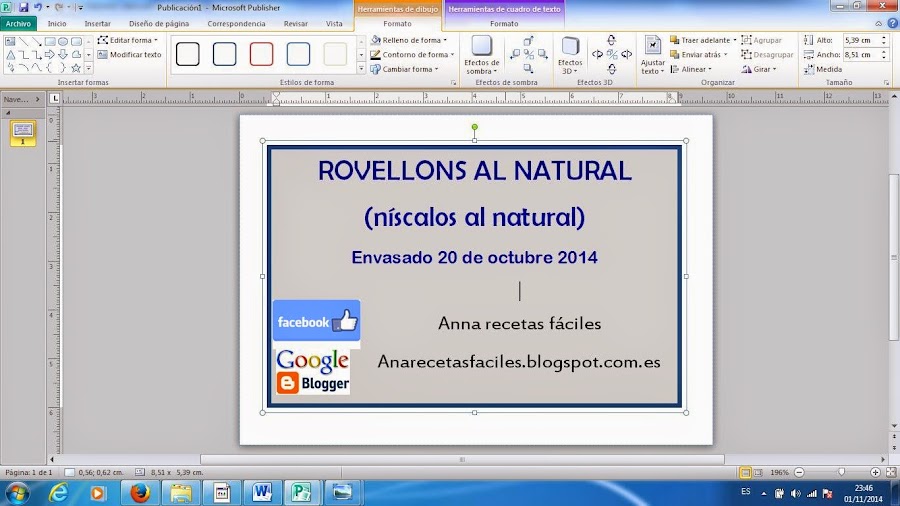Viewport: 900px width, 506px height.
Task: Collapse the page navigation pane chevron
Action: click(x=38, y=99)
